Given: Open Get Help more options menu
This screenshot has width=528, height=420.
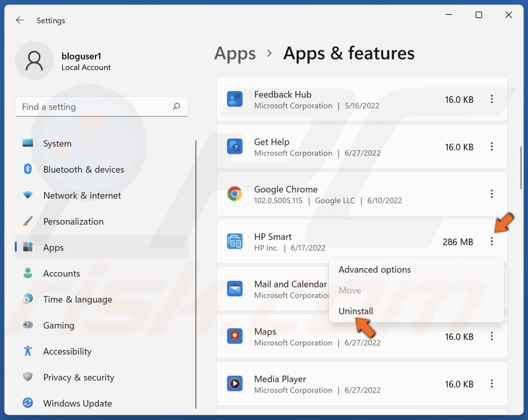Looking at the screenshot, I should click(x=492, y=146).
